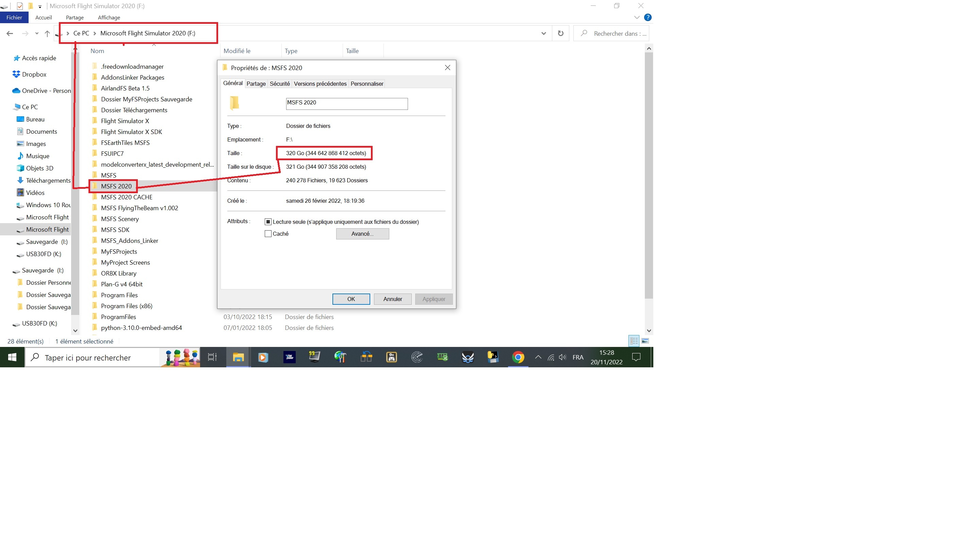Image resolution: width=980 pixels, height=551 pixels.
Task: Expand the address bar history dropdown
Action: tap(544, 33)
